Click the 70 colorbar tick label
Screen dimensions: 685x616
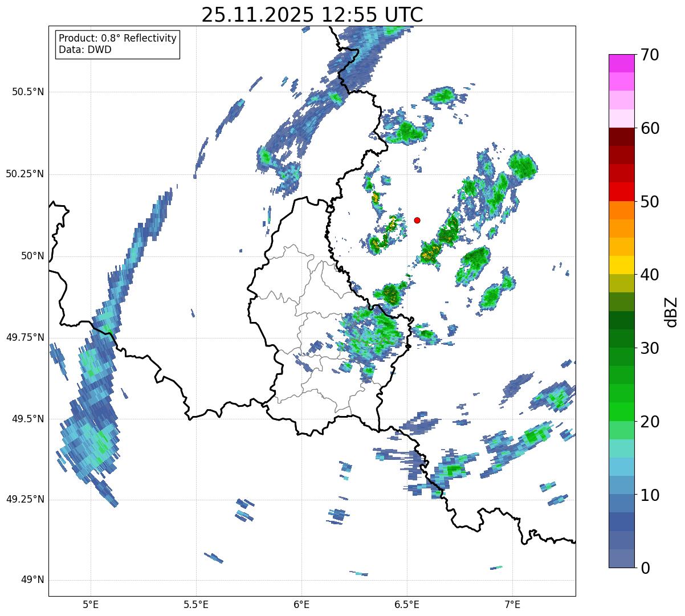click(x=649, y=55)
